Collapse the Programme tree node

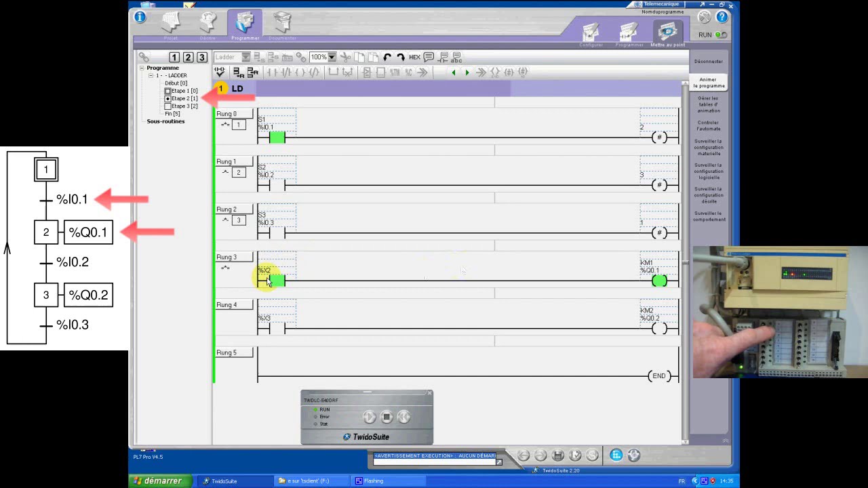point(142,68)
